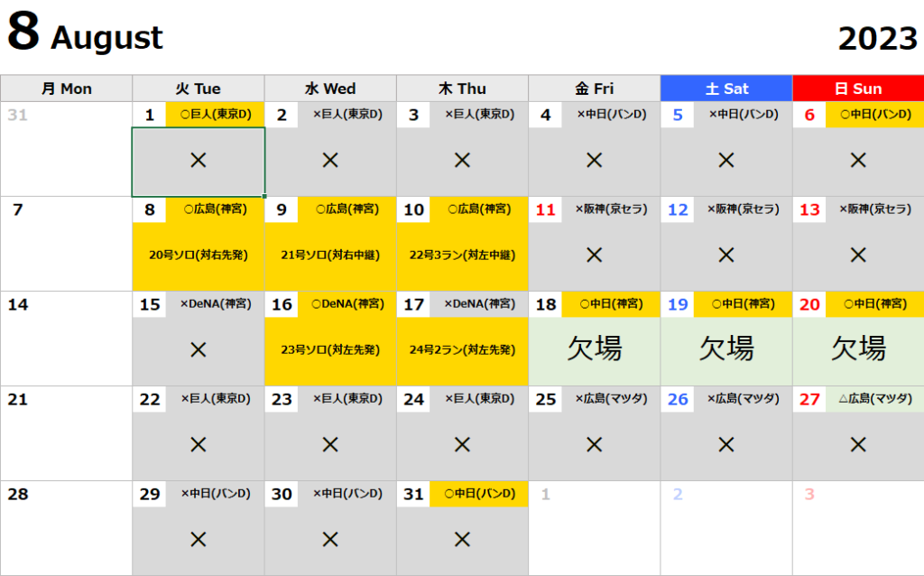Select the 2023 year label
Screen dimensions: 924x576
(x=877, y=38)
